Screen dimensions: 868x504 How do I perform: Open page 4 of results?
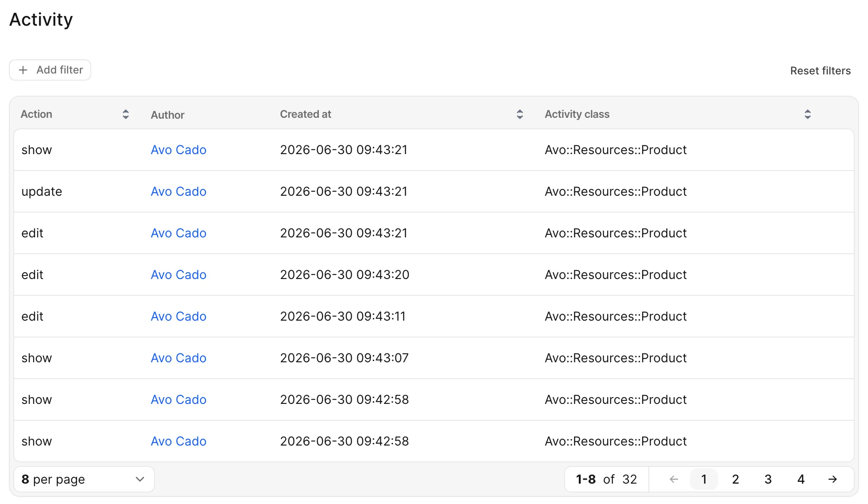[x=801, y=479]
